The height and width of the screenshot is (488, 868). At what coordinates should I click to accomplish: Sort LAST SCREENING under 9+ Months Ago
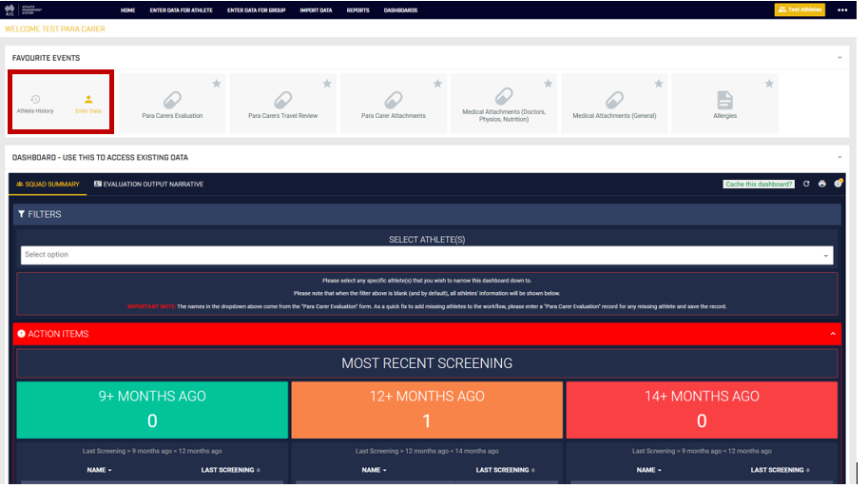click(x=230, y=470)
